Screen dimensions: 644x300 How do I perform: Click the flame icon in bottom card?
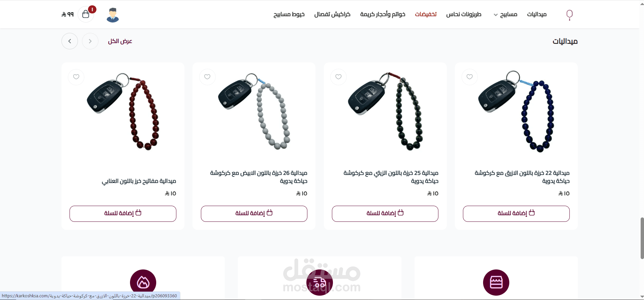click(x=143, y=282)
